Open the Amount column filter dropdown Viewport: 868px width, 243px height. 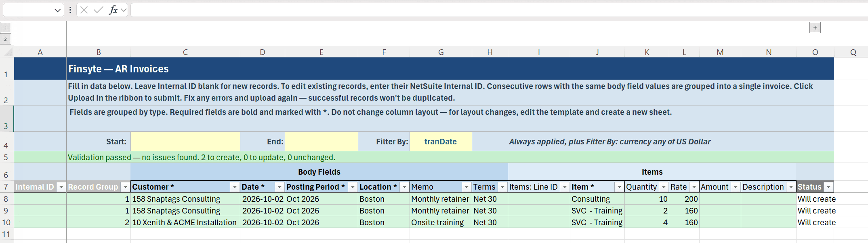pyautogui.click(x=736, y=187)
